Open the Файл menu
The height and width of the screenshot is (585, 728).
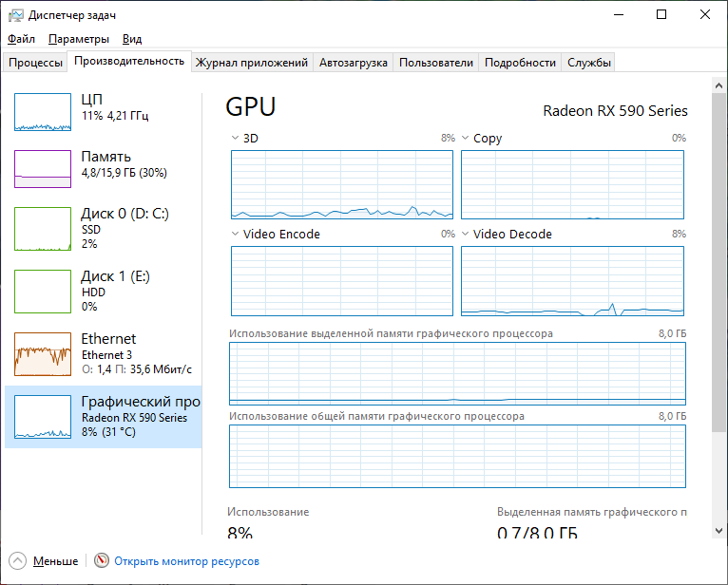[x=21, y=39]
